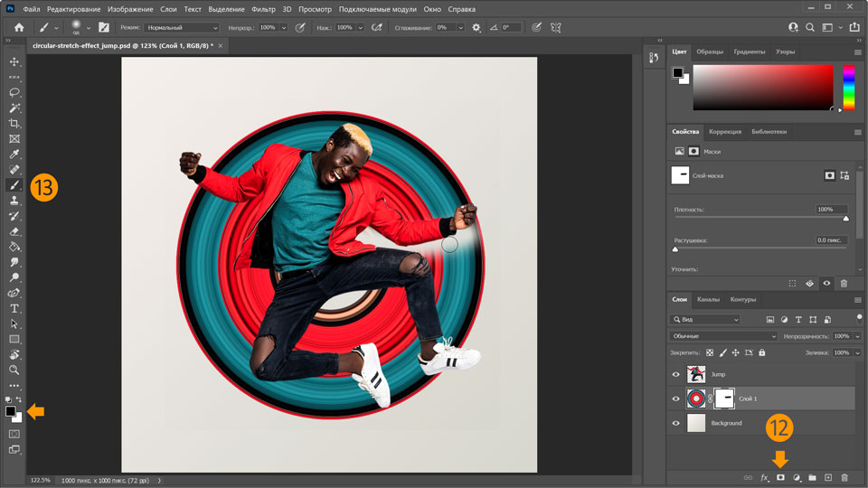868x488 pixels.
Task: Switch to the Каналы tab
Action: (708, 299)
